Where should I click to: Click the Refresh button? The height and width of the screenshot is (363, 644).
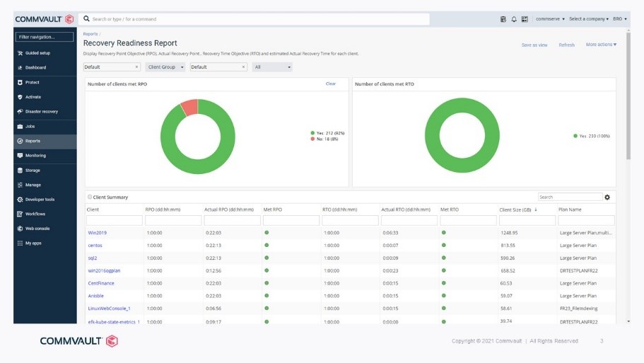(566, 45)
